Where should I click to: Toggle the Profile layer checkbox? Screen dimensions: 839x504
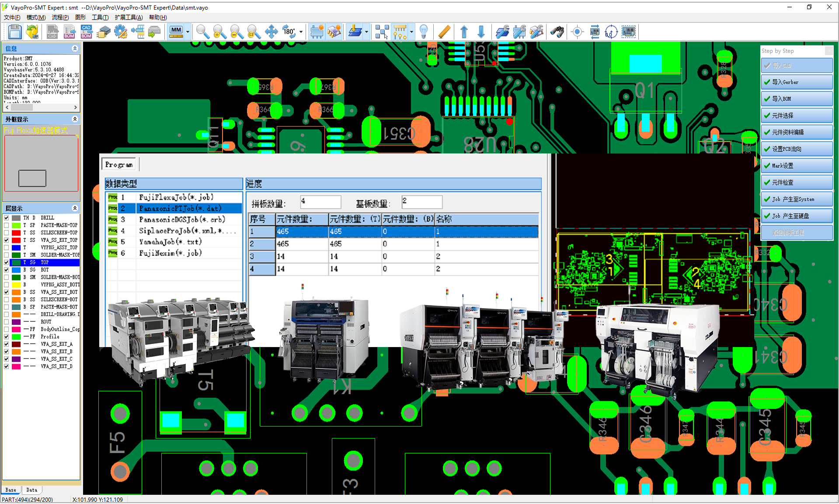coord(7,337)
